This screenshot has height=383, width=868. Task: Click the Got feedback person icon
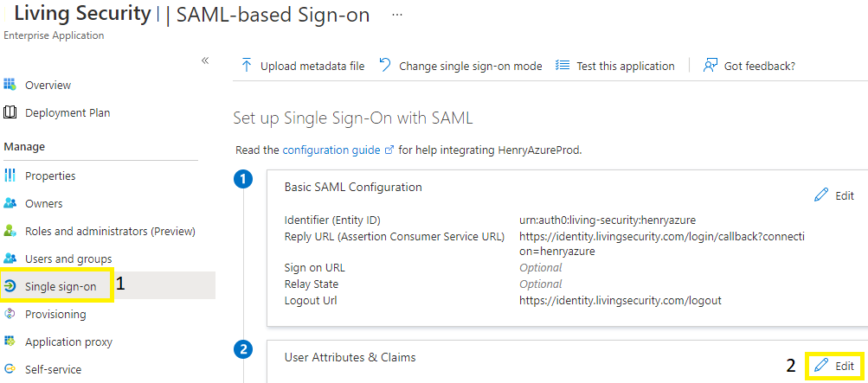pyautogui.click(x=710, y=65)
